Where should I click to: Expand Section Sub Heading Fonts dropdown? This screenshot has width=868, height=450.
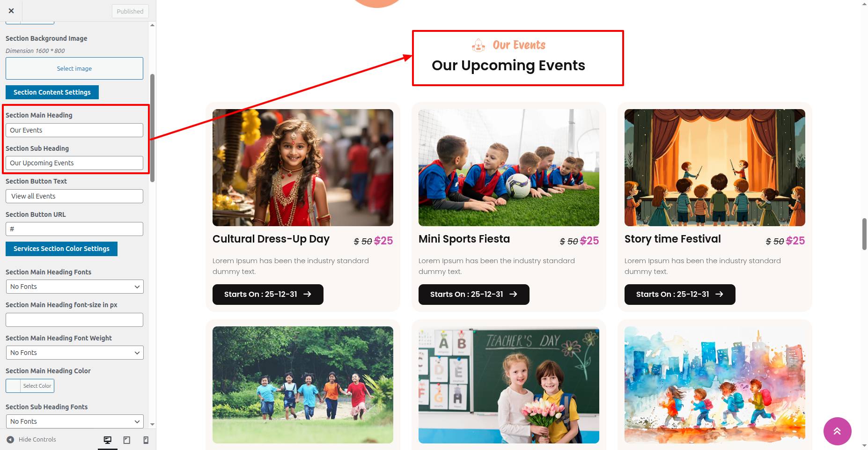coord(74,421)
